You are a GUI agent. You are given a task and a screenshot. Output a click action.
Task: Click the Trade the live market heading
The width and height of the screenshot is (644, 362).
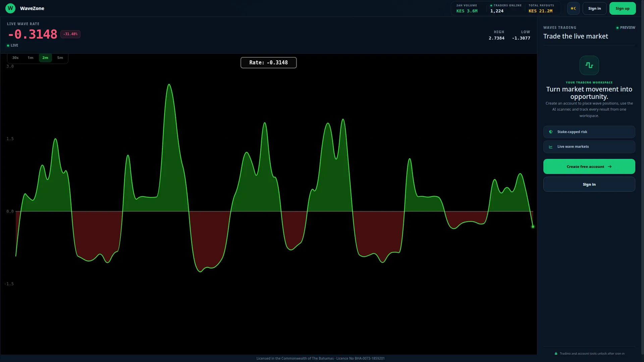pyautogui.click(x=576, y=37)
